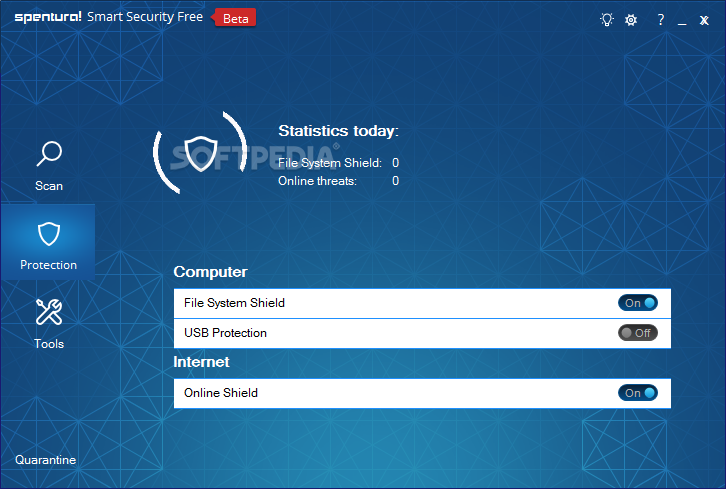
Task: Click the File System Shield statistics line
Action: tap(338, 163)
